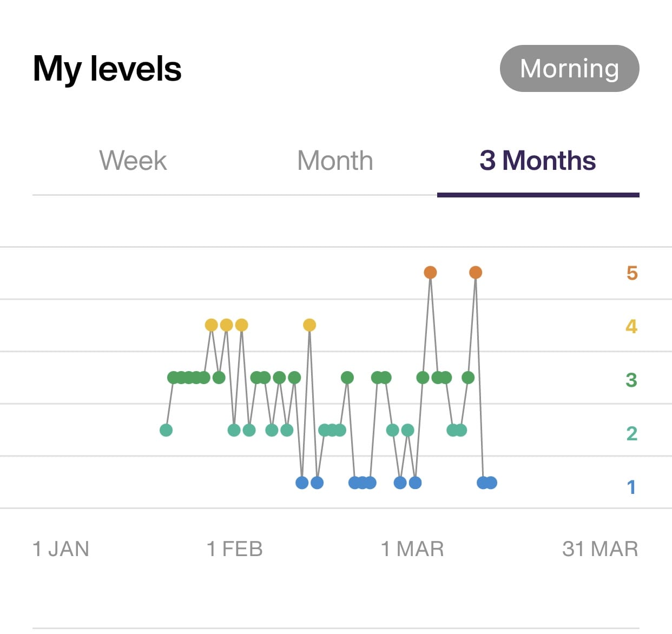Tap the earliest teal level 2 data point

[166, 430]
